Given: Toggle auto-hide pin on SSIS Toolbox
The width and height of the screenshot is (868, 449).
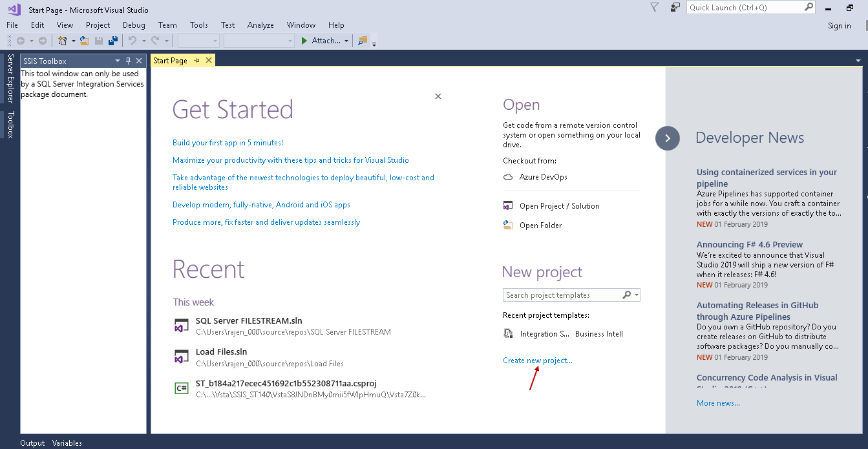Looking at the screenshot, I should pos(128,61).
